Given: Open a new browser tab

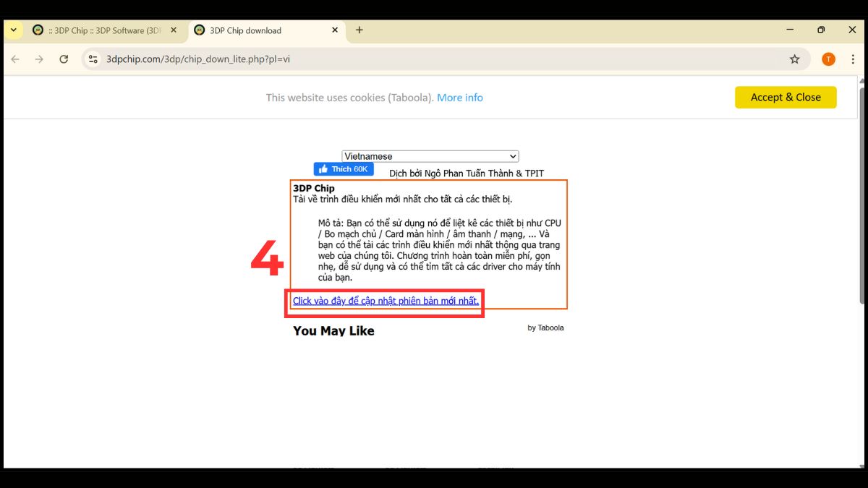Looking at the screenshot, I should [359, 30].
